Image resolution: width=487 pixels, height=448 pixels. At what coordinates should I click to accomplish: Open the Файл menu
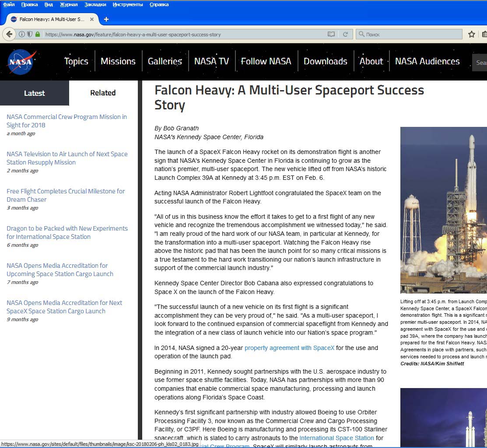point(9,4)
